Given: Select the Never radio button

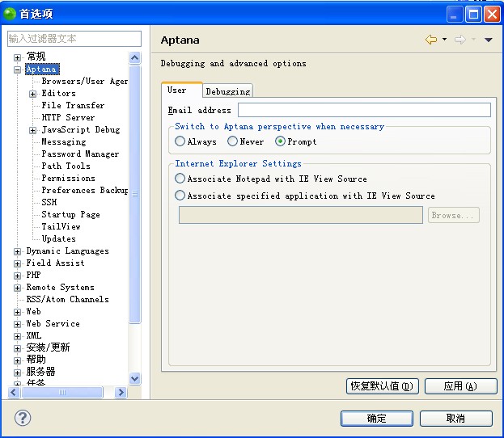Looking at the screenshot, I should pos(232,141).
